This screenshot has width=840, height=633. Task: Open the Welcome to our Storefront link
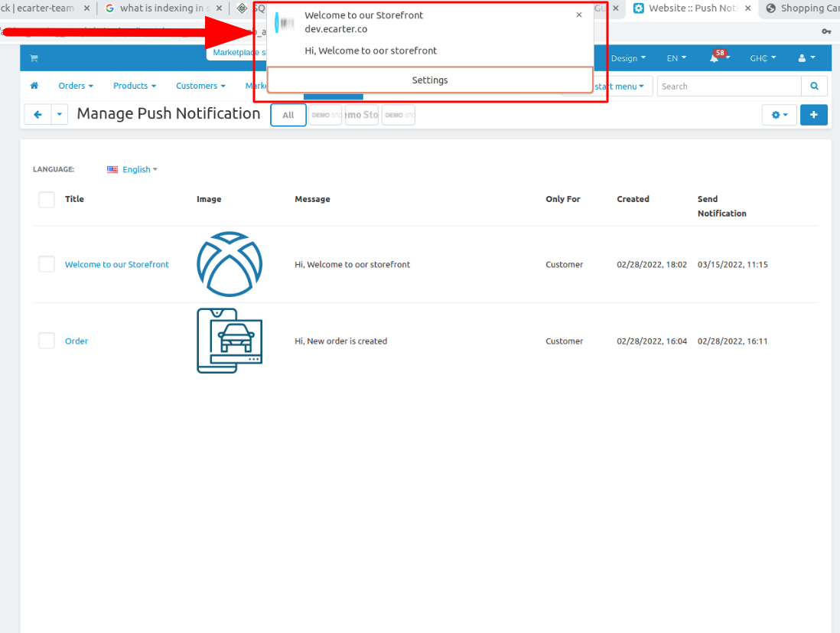click(x=116, y=265)
